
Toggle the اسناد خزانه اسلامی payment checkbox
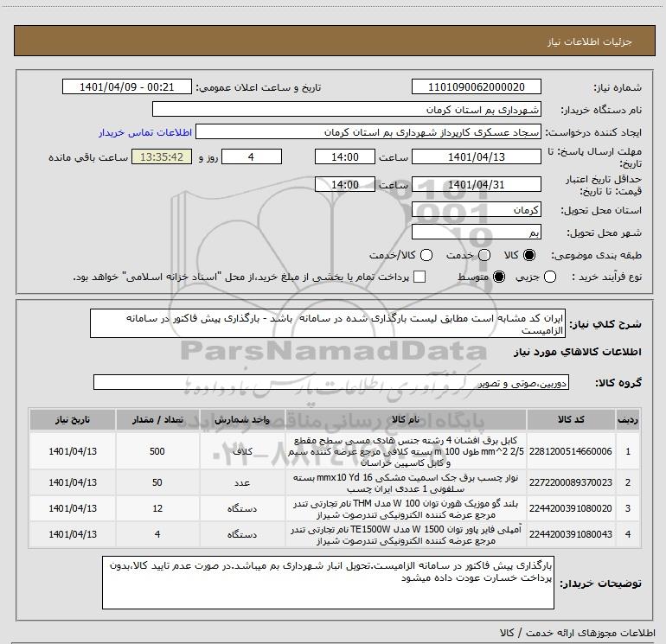click(419, 277)
